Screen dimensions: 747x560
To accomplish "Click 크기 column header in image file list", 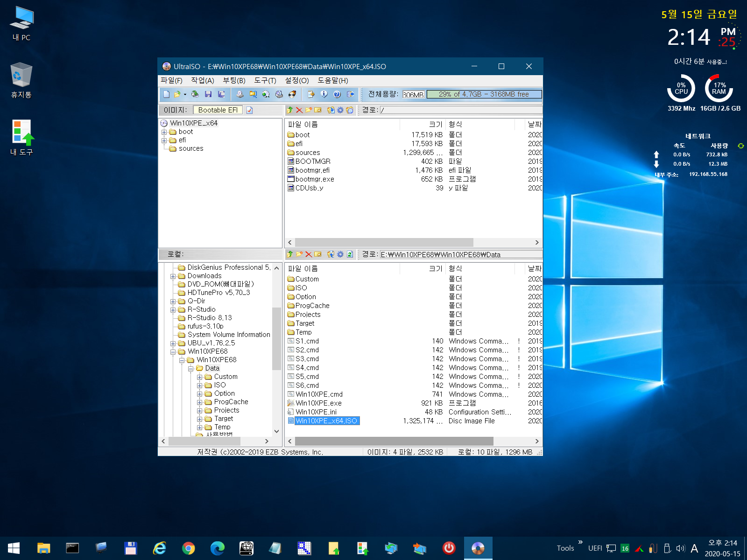I will coord(423,124).
